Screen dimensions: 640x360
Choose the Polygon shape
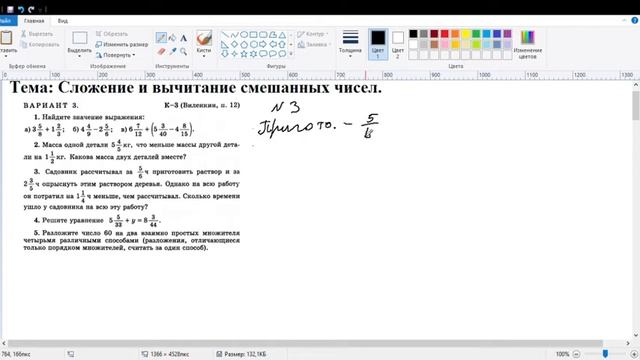click(x=272, y=35)
